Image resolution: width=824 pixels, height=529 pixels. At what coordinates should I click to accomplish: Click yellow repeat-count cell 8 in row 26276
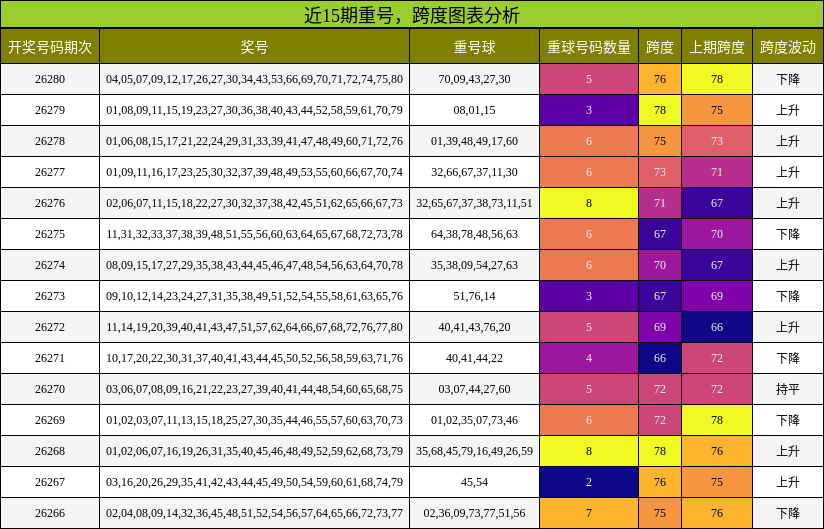point(589,203)
